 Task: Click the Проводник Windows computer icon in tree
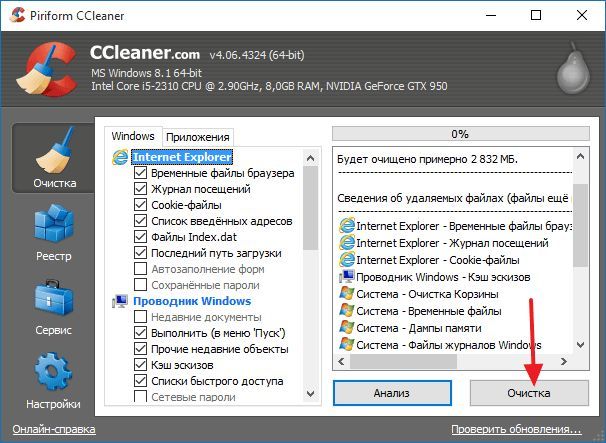click(120, 301)
